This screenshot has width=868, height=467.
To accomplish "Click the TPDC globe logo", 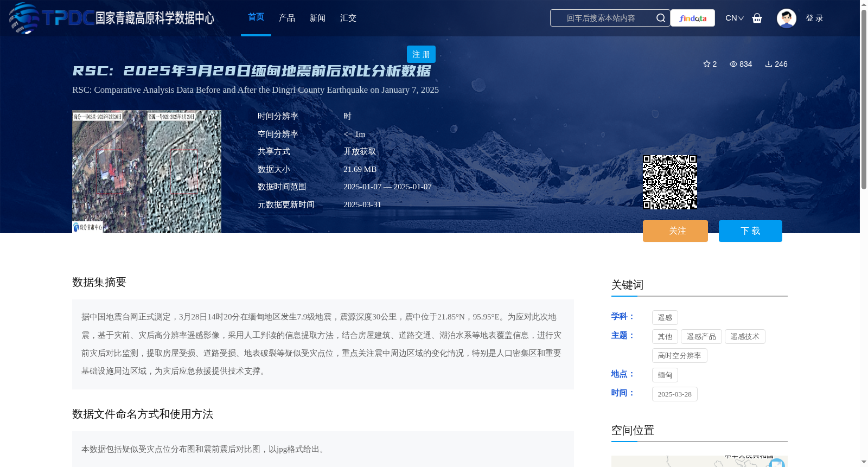I will (24, 18).
